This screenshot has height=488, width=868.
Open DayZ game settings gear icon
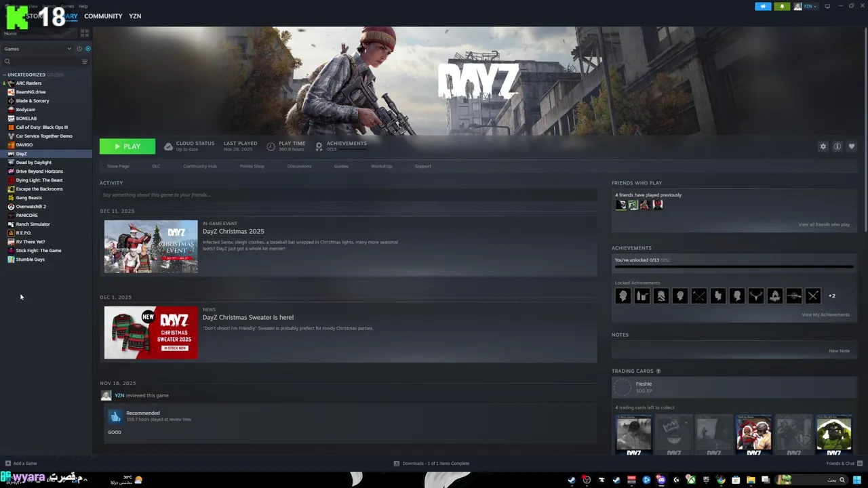click(823, 146)
